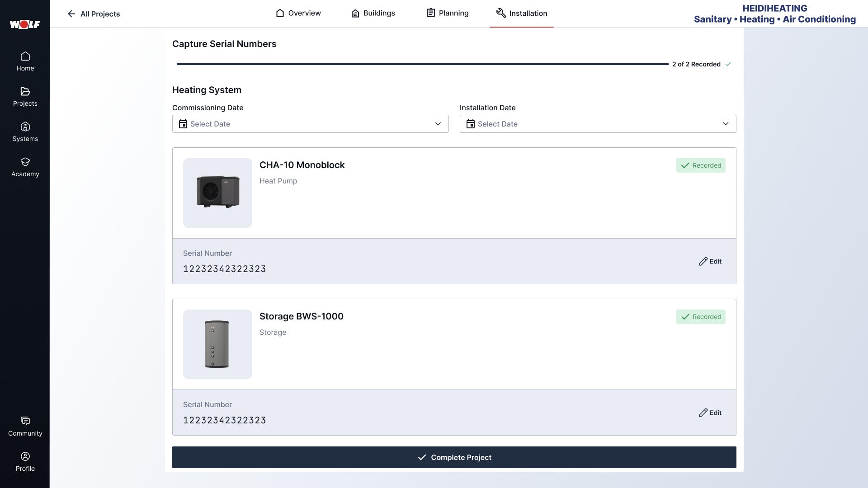868x488 pixels.
Task: Open the Home section in sidebar
Action: click(x=25, y=61)
